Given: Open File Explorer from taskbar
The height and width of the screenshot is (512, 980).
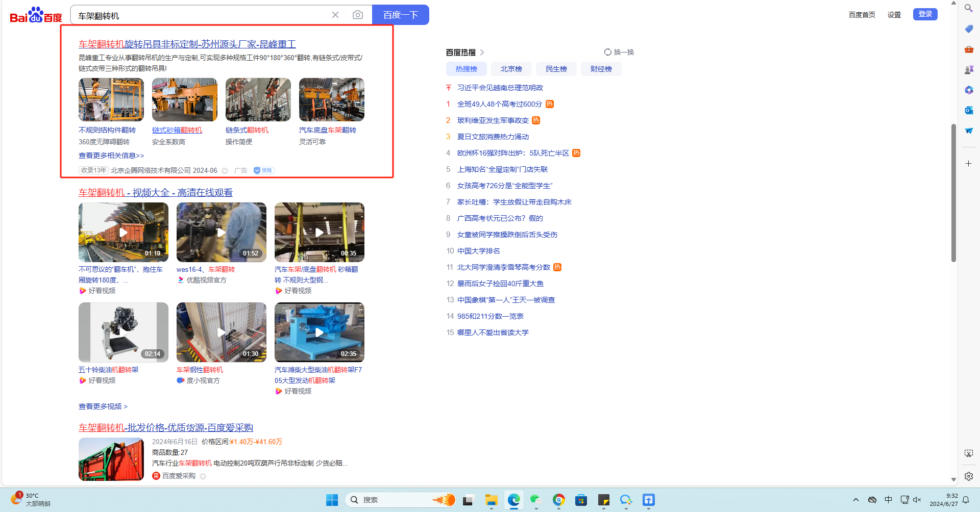Looking at the screenshot, I should [x=491, y=500].
